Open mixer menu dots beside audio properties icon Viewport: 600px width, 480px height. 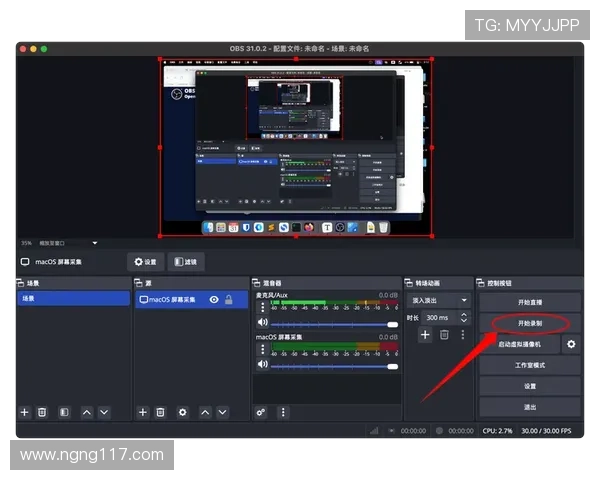(283, 412)
